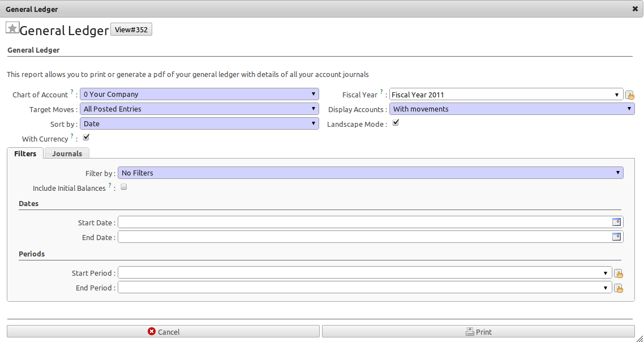Click into the Start Date input field
644x342 pixels.
[x=364, y=222]
